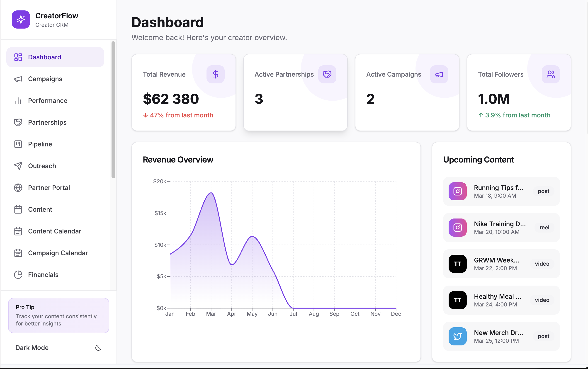Click the Financials pie chart icon
The image size is (588, 369).
18,275
